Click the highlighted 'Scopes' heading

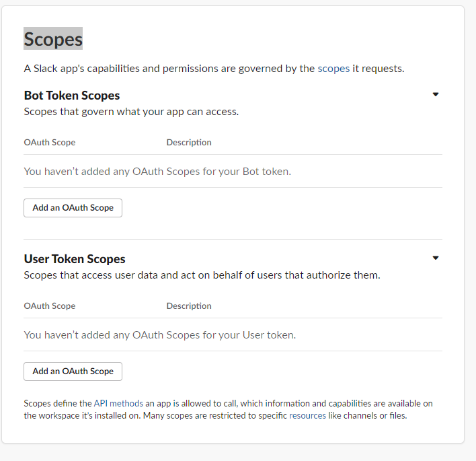53,39
